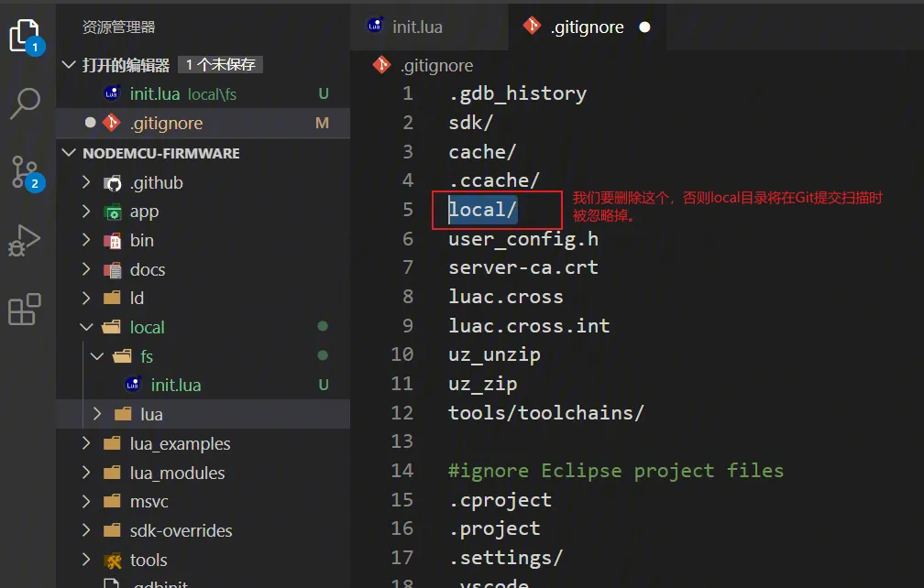Open init.lua under the fs folder

pos(175,385)
